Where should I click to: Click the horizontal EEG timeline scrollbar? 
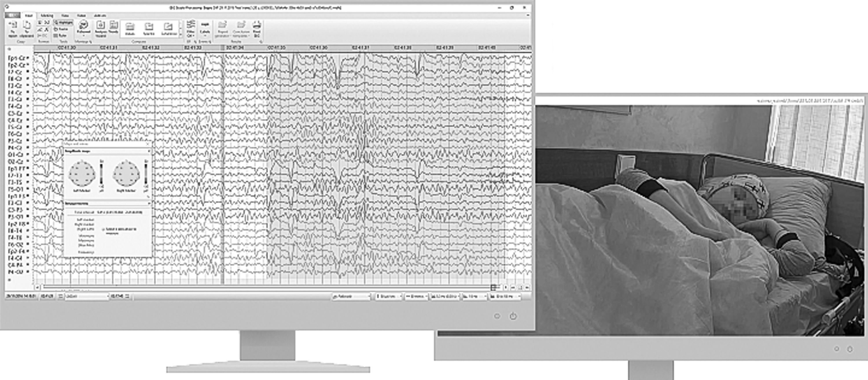point(263,287)
